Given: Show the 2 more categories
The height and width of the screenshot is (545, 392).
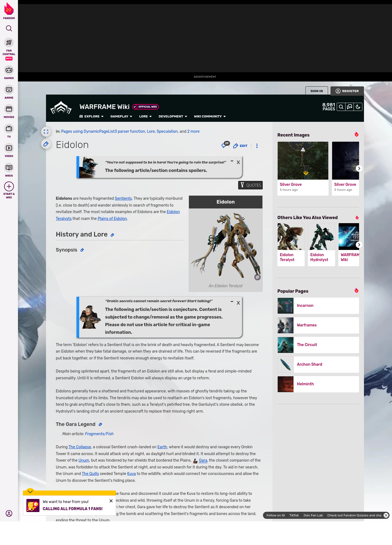Looking at the screenshot, I should 193,131.
